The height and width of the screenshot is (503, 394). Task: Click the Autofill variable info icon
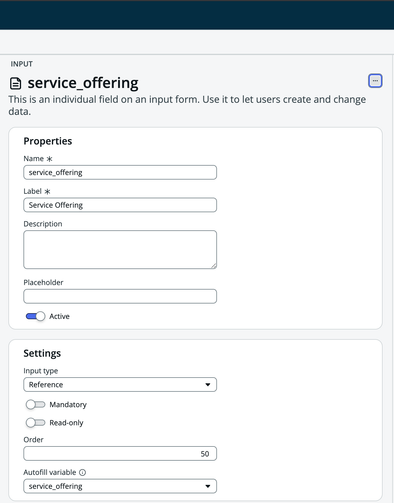click(83, 472)
